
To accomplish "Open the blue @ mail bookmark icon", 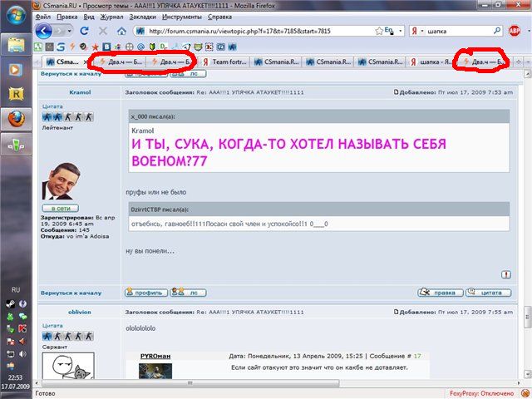I will pos(140,47).
